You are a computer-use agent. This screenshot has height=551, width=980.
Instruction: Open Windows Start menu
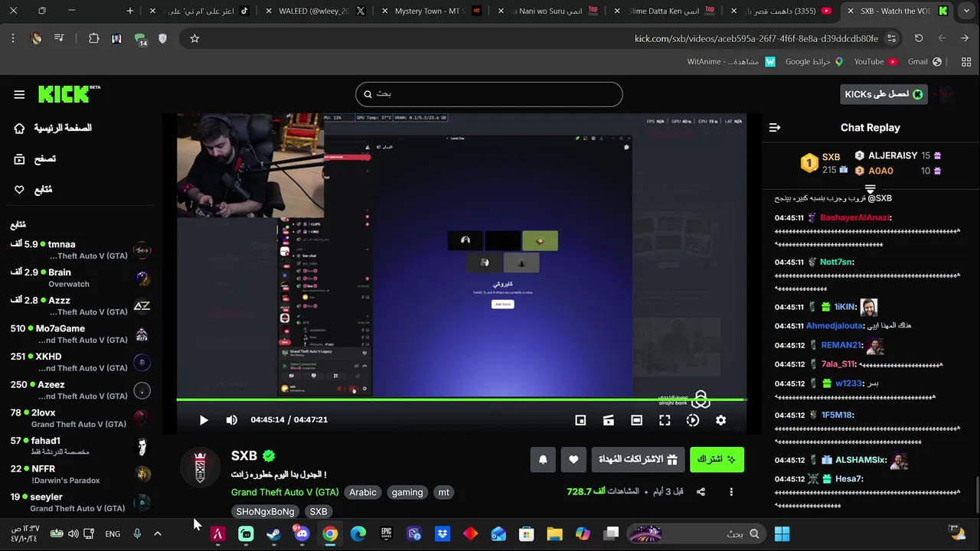pyautogui.click(x=782, y=533)
